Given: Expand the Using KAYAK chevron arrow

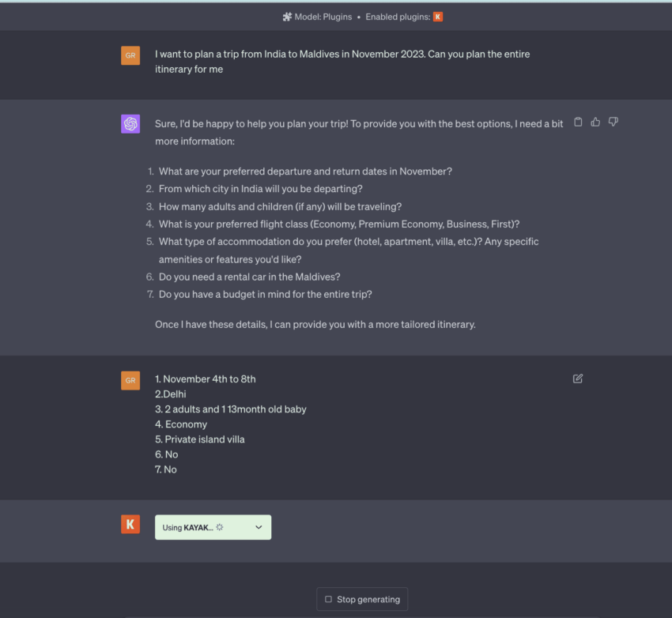Looking at the screenshot, I should tap(259, 527).
